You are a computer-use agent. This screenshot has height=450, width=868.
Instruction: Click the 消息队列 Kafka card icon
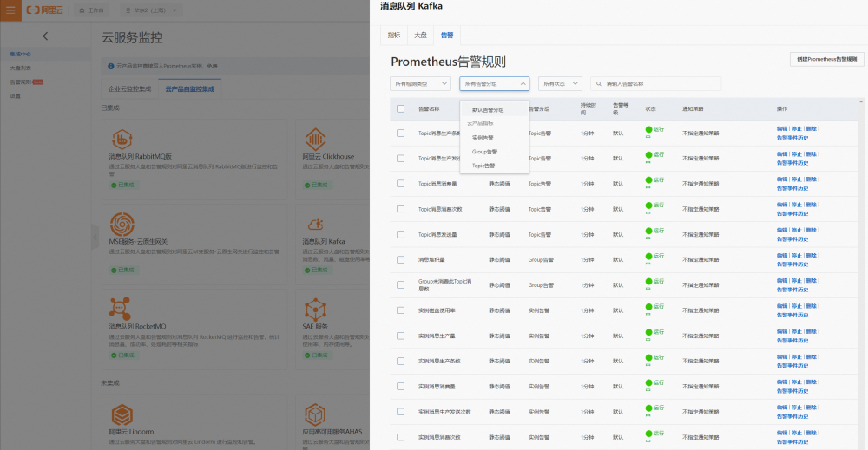316,224
